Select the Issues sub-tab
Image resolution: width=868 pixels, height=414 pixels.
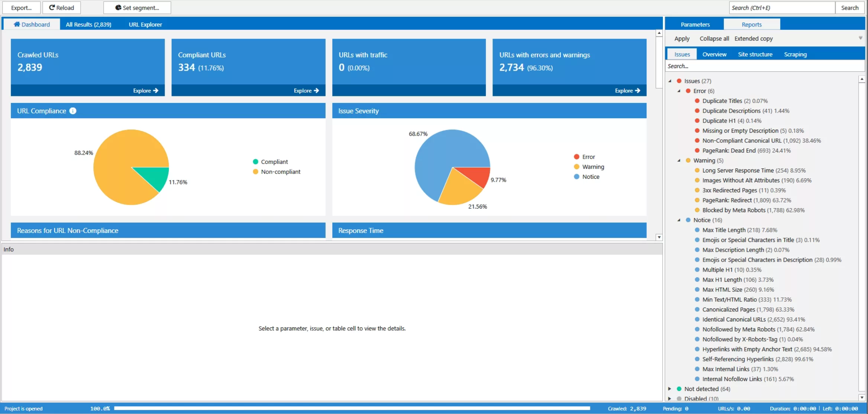(x=682, y=54)
